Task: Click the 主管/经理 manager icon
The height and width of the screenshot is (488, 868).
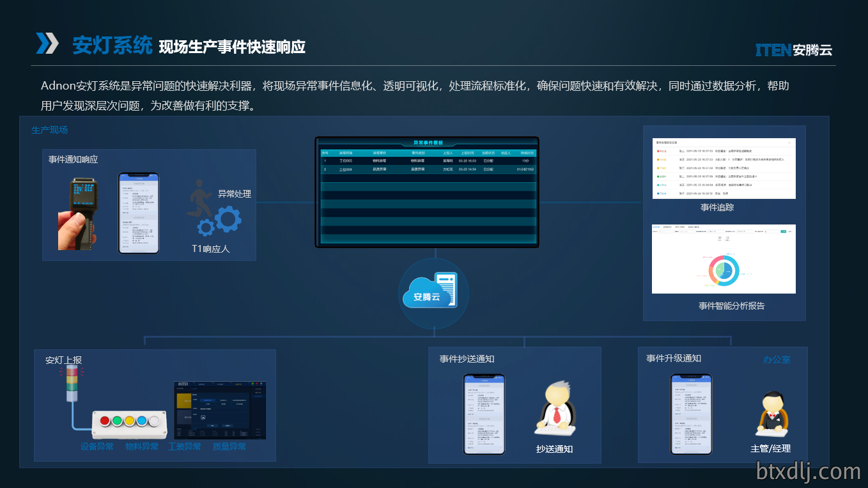Action: click(x=773, y=414)
